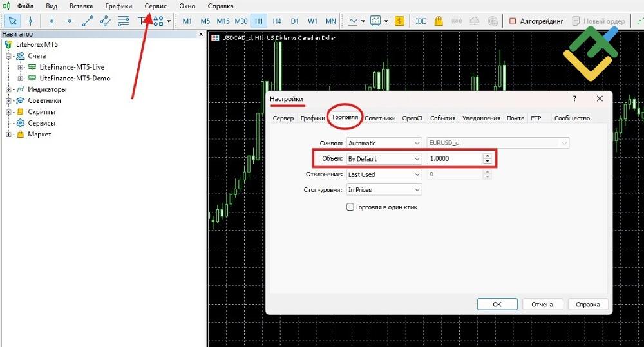Open the Окно menu
The image size is (644, 347).
(187, 6)
